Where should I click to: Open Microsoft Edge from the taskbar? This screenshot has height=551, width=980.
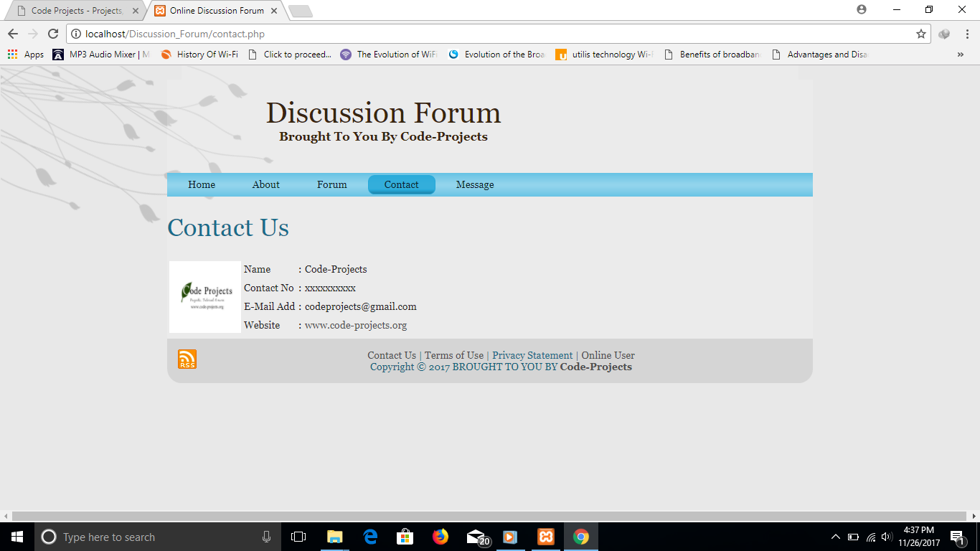coord(369,536)
